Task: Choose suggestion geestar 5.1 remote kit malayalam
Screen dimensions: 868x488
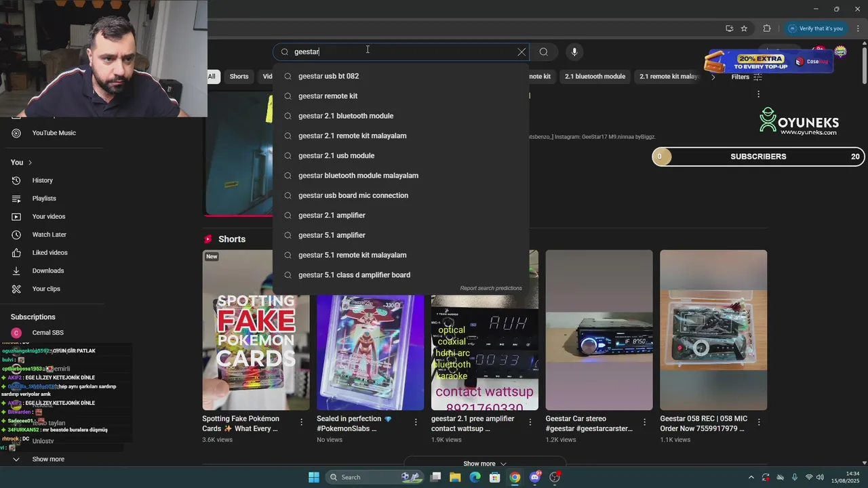Action: (400, 255)
